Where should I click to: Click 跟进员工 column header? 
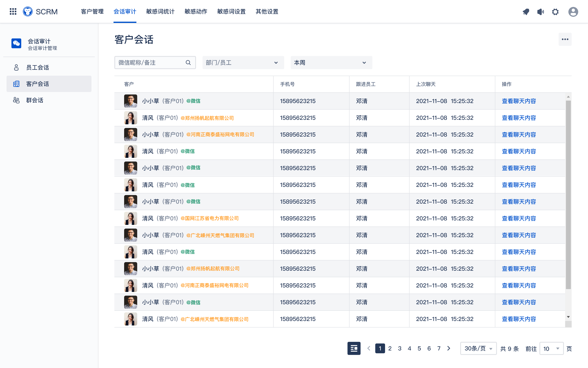366,84
